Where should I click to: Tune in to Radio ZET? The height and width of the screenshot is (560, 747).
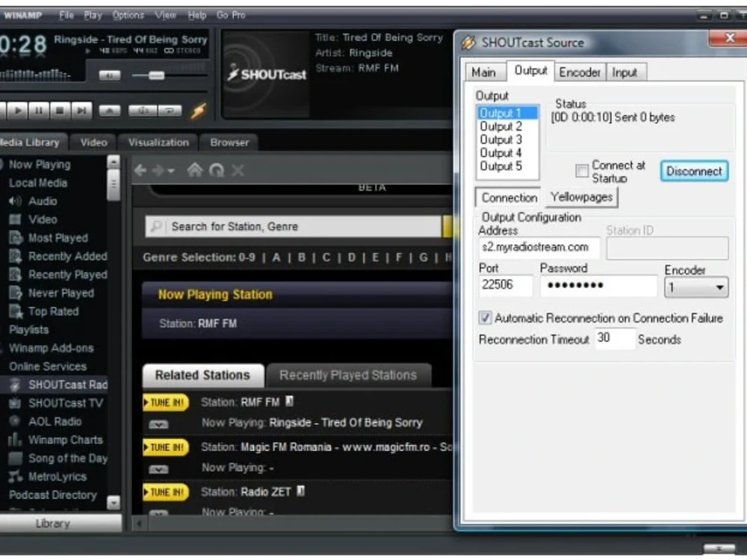[x=166, y=492]
